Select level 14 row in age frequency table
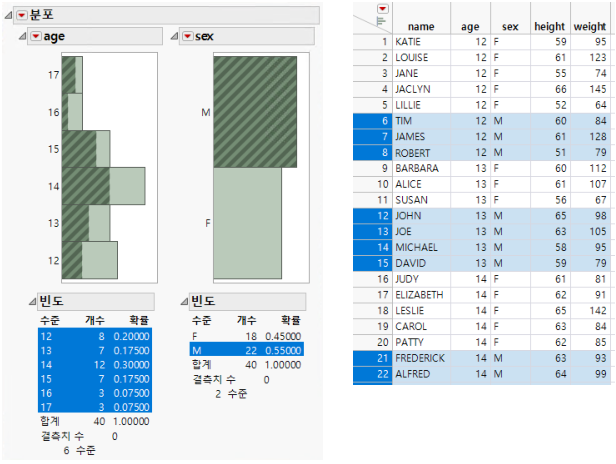 [x=95, y=365]
